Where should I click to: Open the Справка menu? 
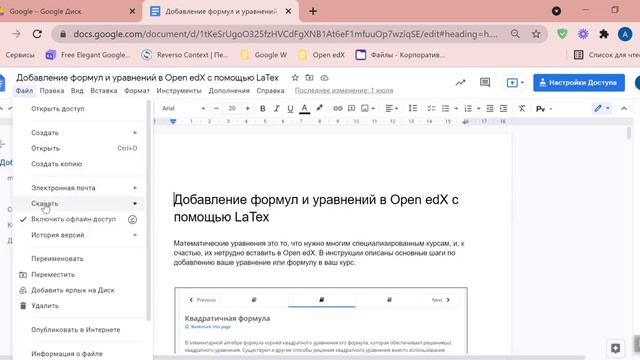(x=270, y=91)
